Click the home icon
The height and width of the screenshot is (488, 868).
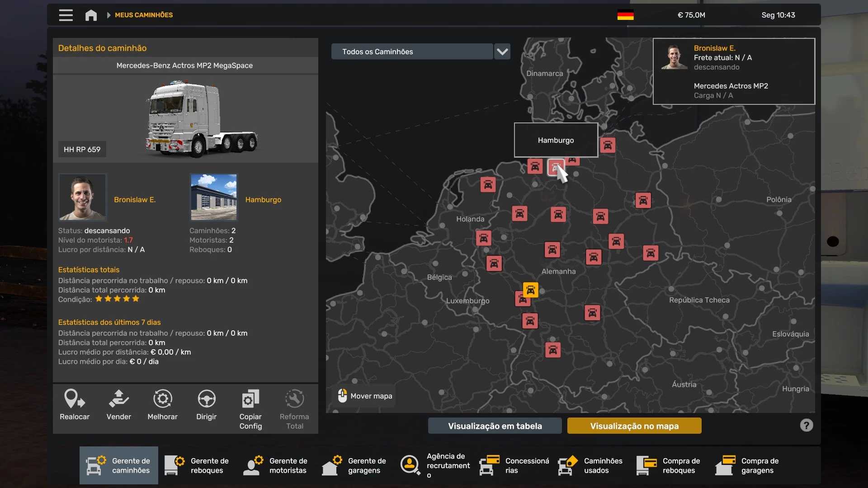[x=91, y=15]
